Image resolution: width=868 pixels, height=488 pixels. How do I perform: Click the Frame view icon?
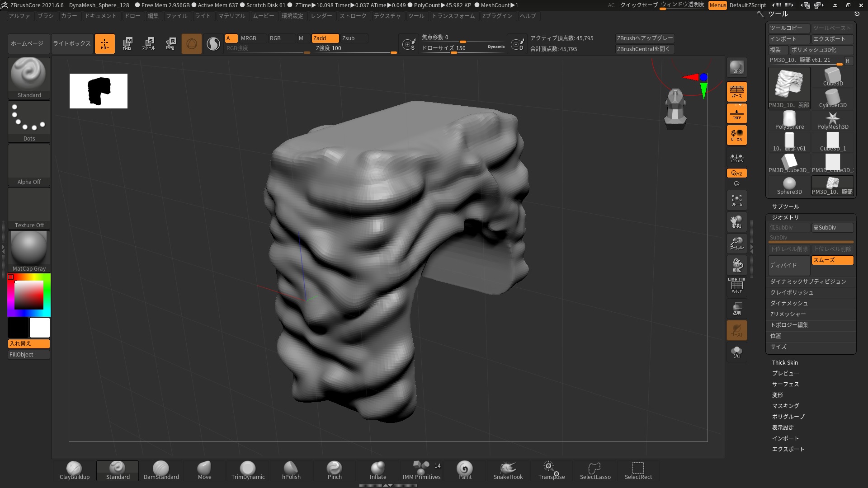[x=736, y=200]
